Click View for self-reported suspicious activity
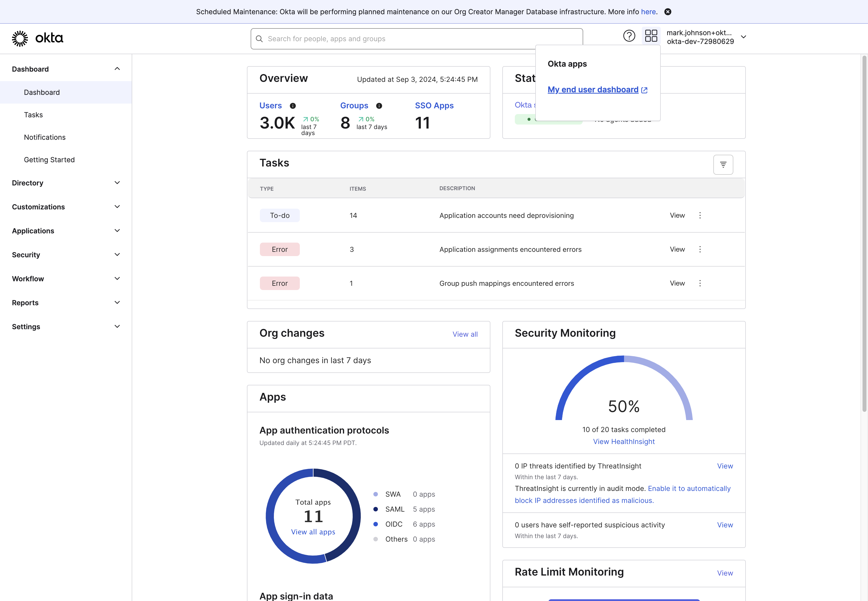Viewport: 868px width, 601px height. point(725,525)
